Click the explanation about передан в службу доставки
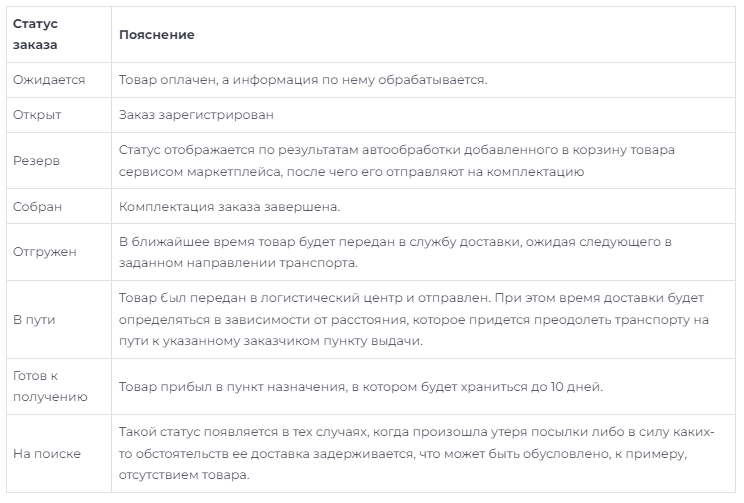744x503 pixels. click(x=395, y=252)
